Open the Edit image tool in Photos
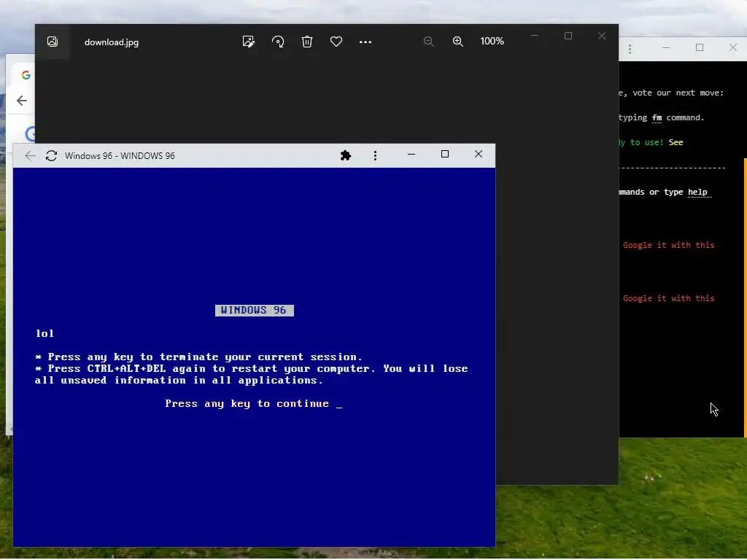 click(x=248, y=42)
